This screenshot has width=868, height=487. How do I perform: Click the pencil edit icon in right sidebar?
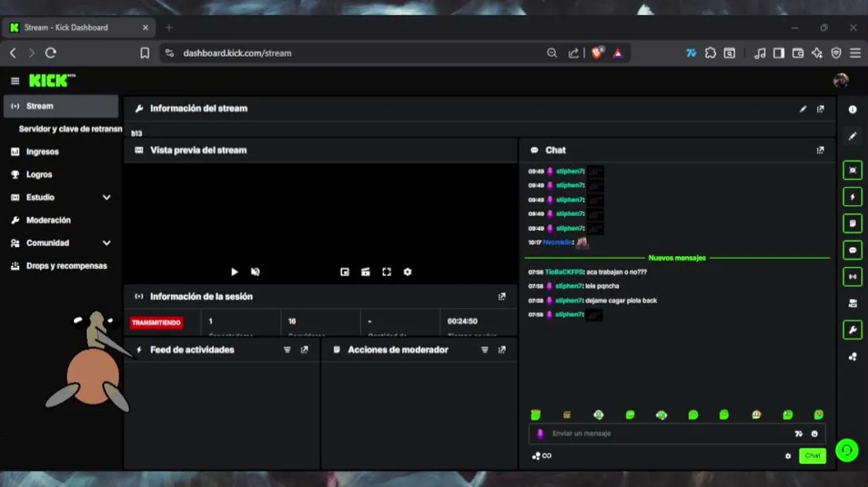coord(853,136)
